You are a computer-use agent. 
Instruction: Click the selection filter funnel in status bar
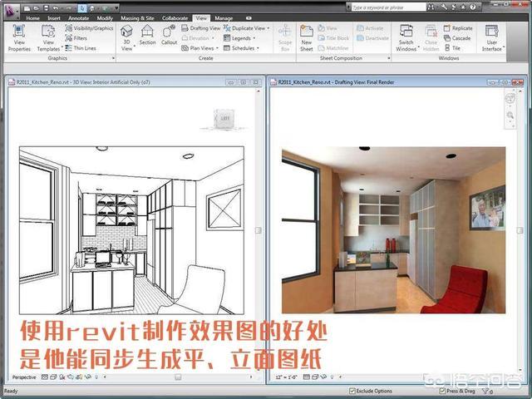point(485,392)
